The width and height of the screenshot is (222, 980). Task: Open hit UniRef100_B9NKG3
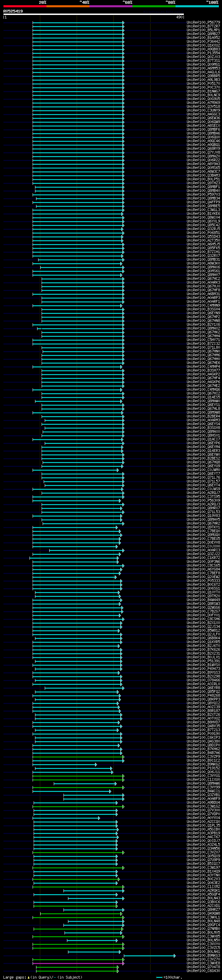click(203, 956)
